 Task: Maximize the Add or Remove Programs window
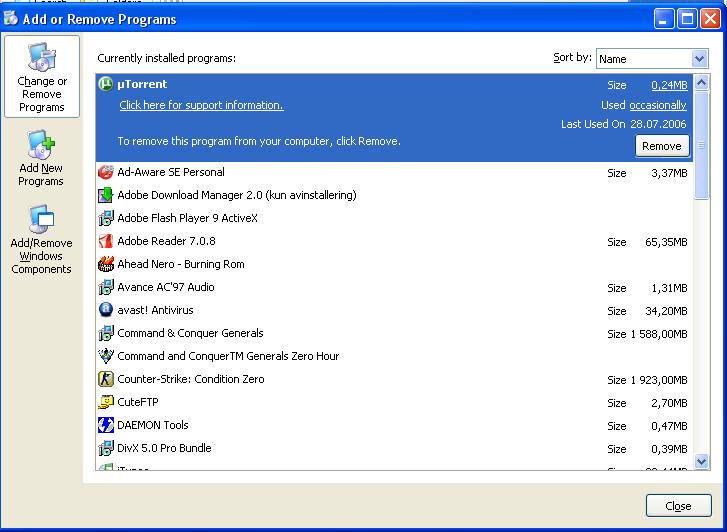[687, 19]
